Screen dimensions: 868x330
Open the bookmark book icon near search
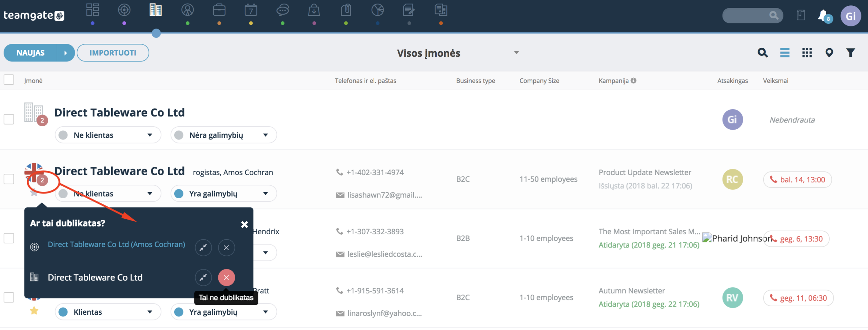click(x=801, y=15)
